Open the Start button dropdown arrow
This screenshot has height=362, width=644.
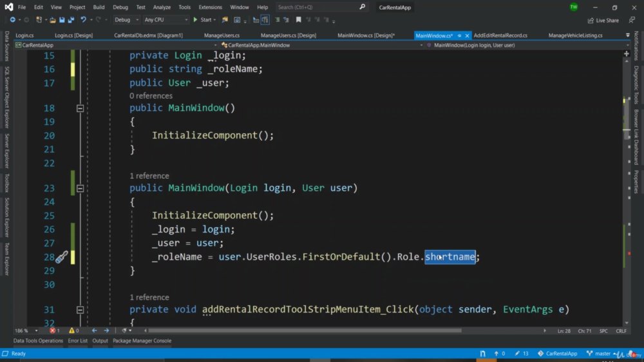[x=215, y=20]
